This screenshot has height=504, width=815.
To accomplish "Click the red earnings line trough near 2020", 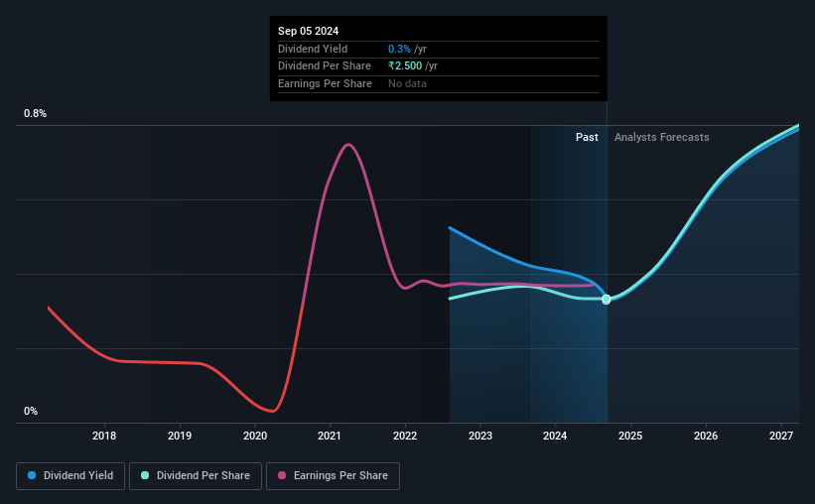I will pyautogui.click(x=272, y=411).
